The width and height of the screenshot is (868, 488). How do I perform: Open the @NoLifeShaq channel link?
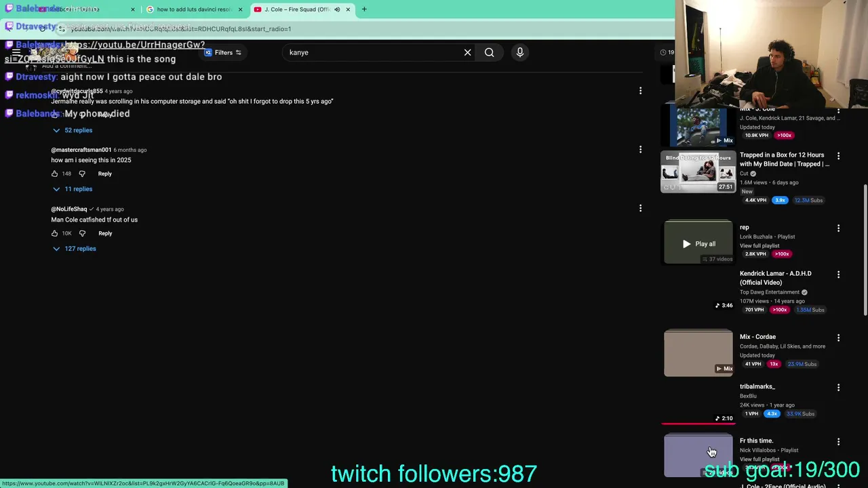(69, 209)
